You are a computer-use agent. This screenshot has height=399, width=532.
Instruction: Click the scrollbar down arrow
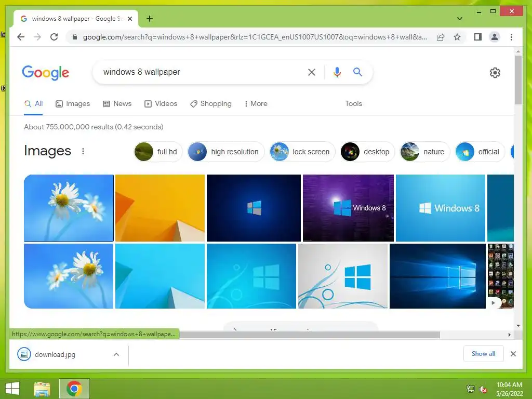pos(518,325)
